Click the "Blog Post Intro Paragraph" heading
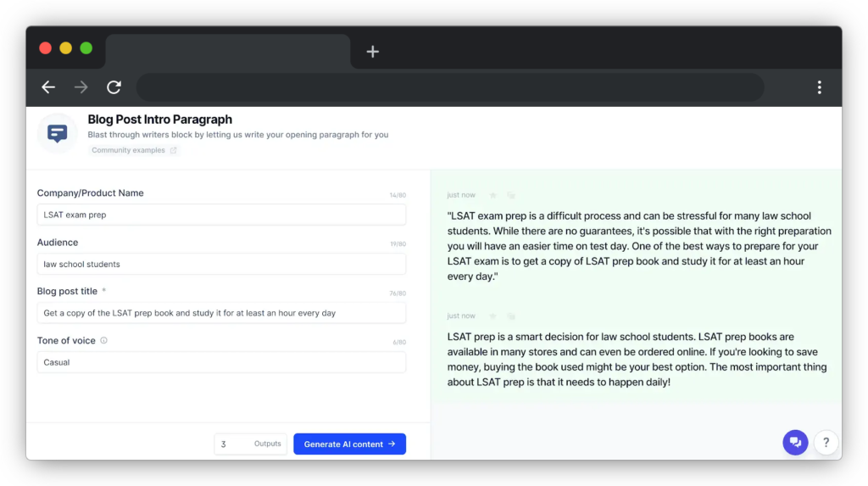 pos(159,119)
